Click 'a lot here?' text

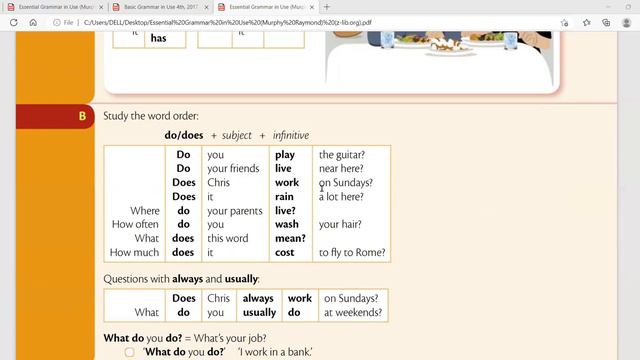(x=341, y=196)
